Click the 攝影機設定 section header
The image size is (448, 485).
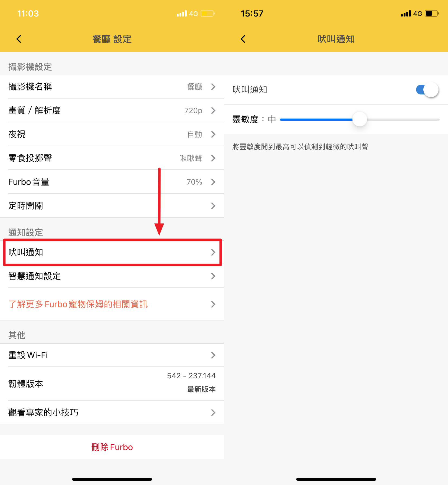(30, 67)
